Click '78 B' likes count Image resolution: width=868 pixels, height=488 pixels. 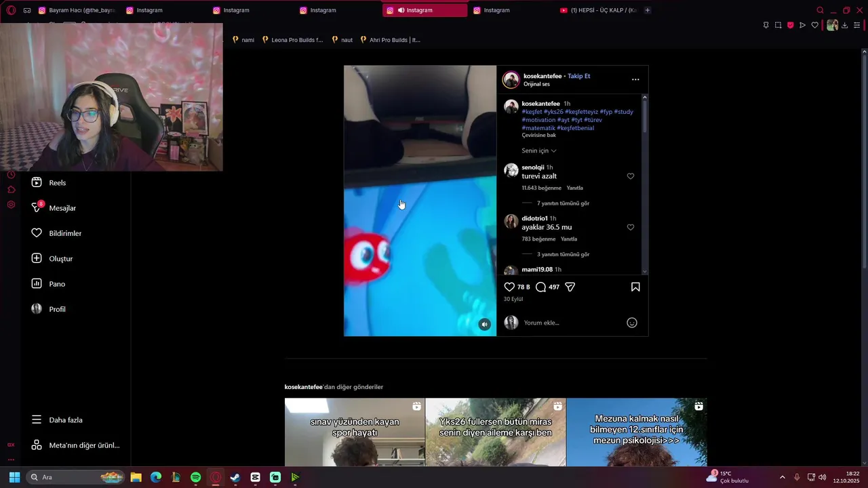click(524, 287)
